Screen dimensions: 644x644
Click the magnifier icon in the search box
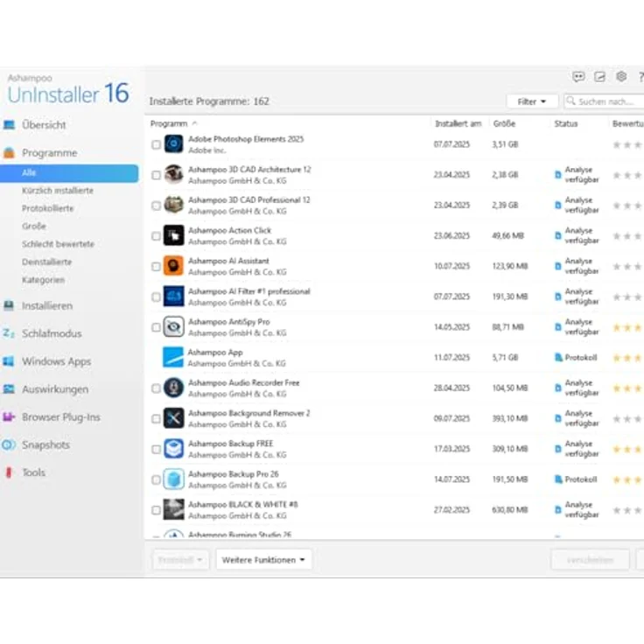(x=570, y=101)
